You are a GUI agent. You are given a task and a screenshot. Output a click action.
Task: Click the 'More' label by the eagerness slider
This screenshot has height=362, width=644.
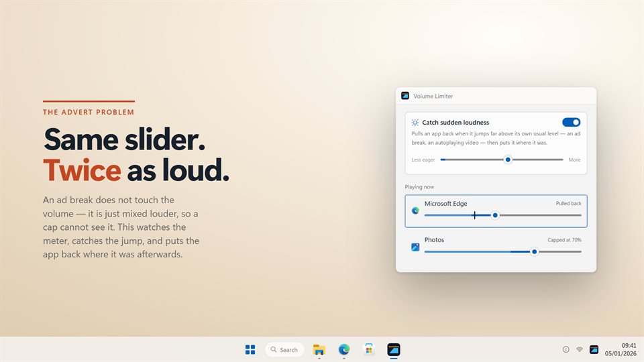click(x=575, y=160)
